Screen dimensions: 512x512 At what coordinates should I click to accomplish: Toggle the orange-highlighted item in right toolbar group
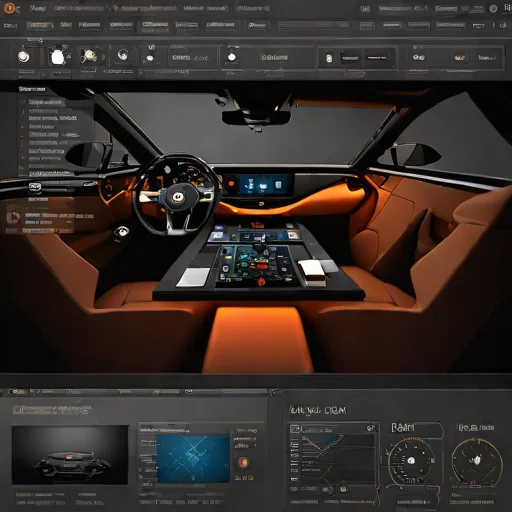pos(459,58)
